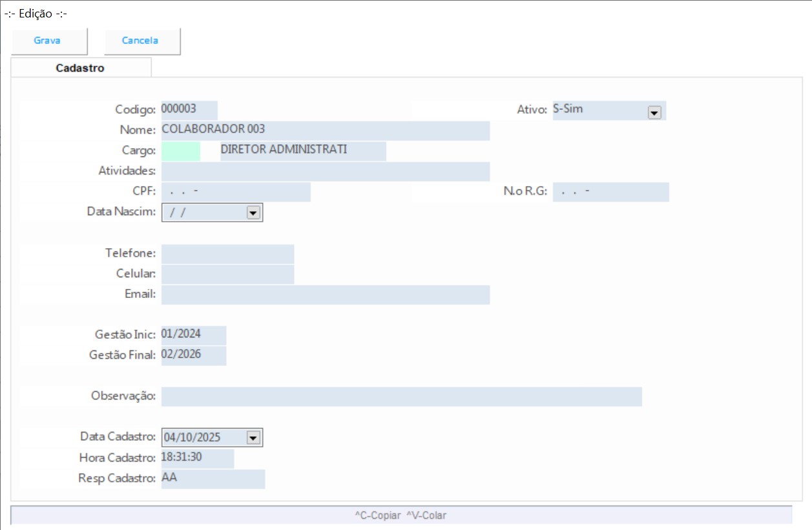Select the N.o R.G. input field
The height and width of the screenshot is (530, 812).
[610, 192]
